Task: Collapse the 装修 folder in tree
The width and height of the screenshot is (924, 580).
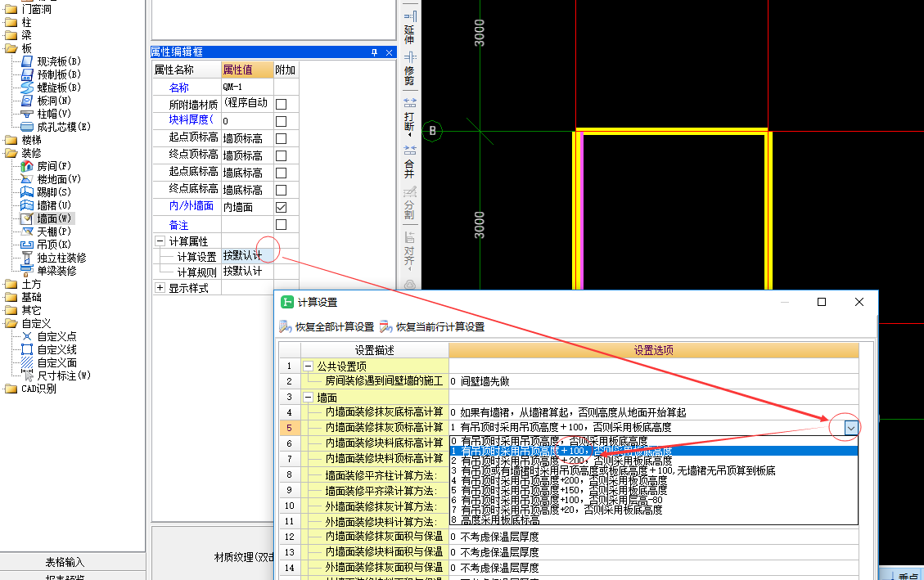Action: click(11, 153)
